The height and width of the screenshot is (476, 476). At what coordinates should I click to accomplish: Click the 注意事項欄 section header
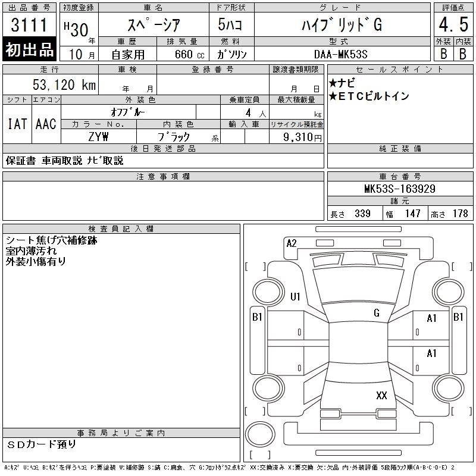[x=163, y=176]
